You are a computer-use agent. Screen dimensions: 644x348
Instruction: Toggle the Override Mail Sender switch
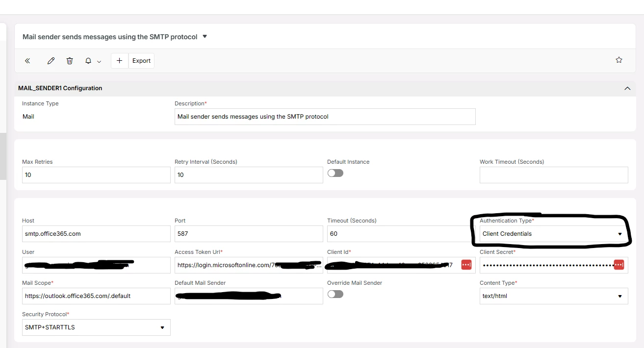335,294
